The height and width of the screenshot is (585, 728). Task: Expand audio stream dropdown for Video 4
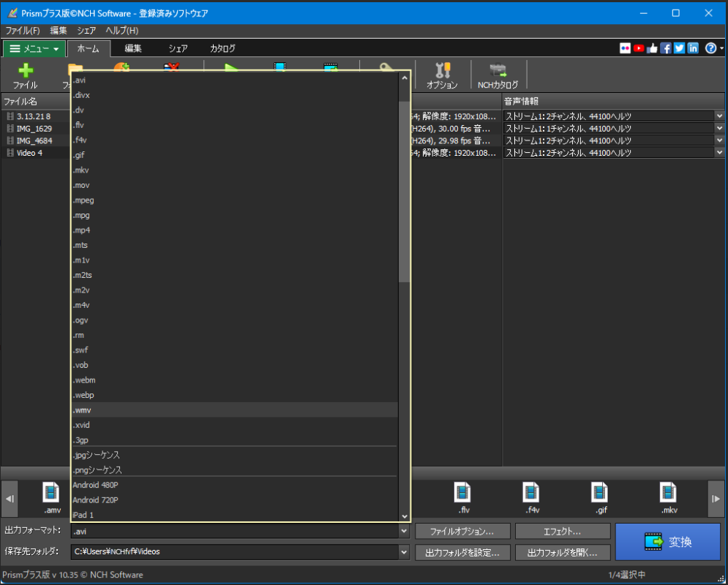tap(719, 152)
